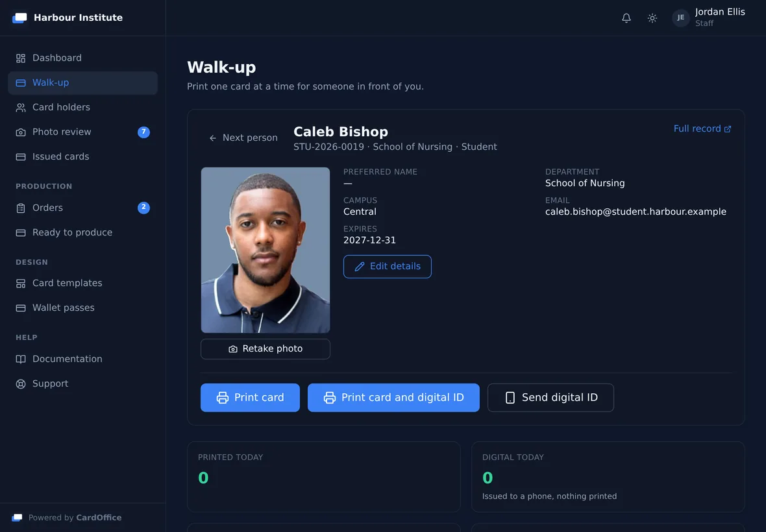Click Caleb Bishop's ID photo
Viewport: 766px width, 532px height.
[266, 250]
